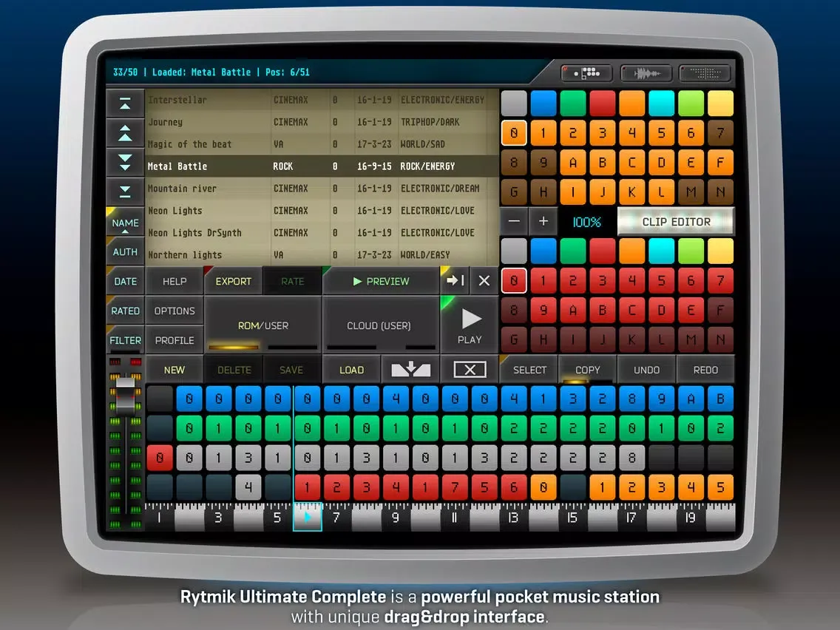Select the Neon Lights DrSynth row
The image size is (840, 630).
(x=322, y=232)
